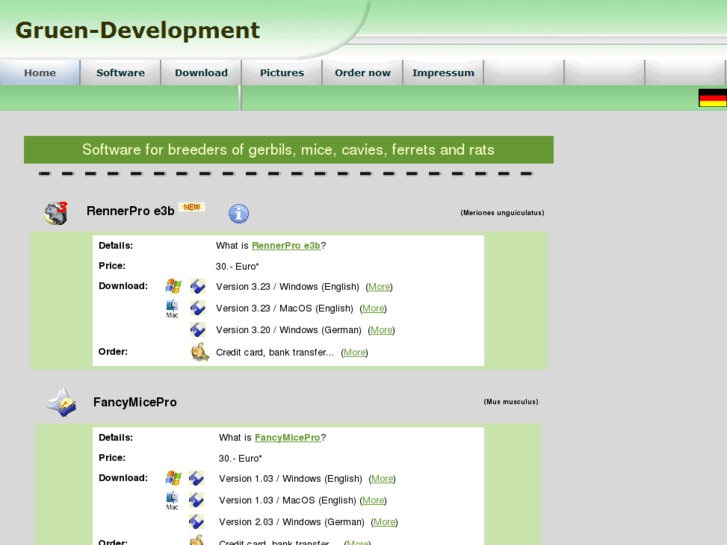Download FancyMicePro 2.03 Windows German disk icon
The height and width of the screenshot is (545, 727).
click(x=197, y=522)
